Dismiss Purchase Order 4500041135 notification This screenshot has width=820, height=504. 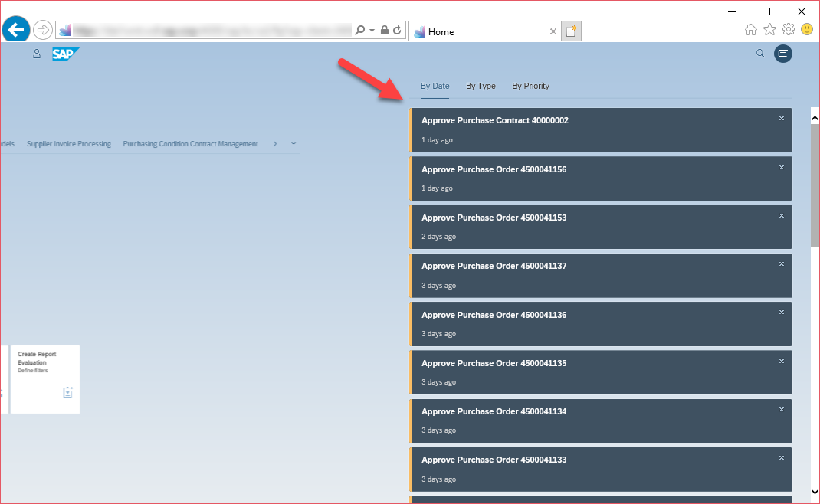point(782,362)
